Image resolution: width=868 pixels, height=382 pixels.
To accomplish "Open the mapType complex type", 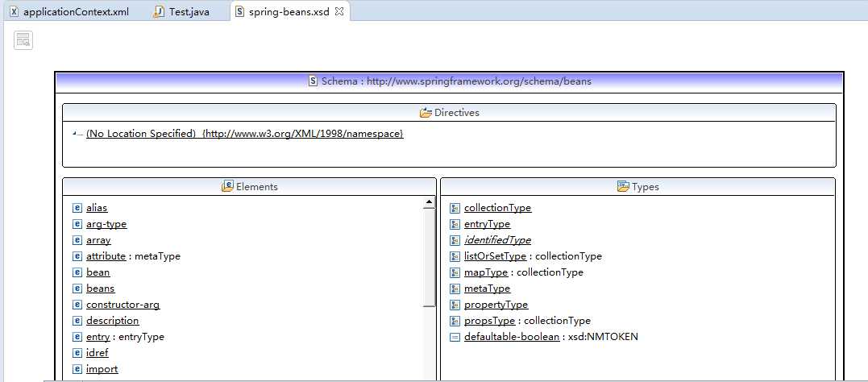I will [485, 272].
